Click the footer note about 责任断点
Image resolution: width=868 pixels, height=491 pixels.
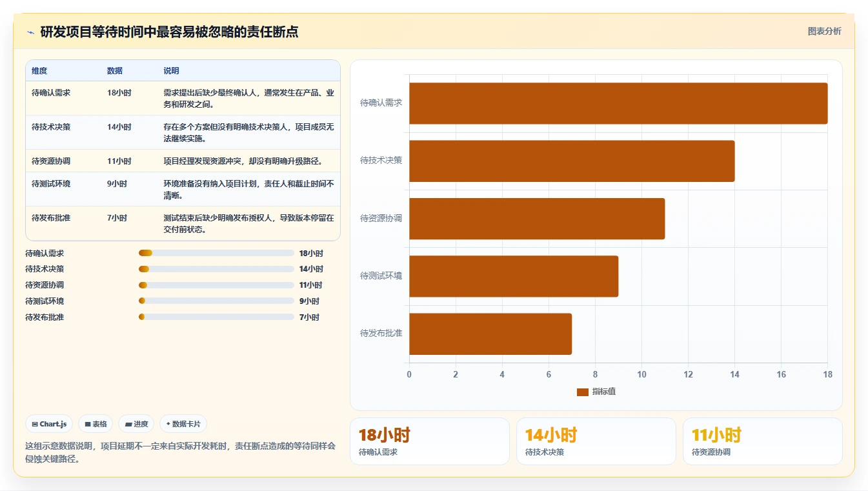180,452
